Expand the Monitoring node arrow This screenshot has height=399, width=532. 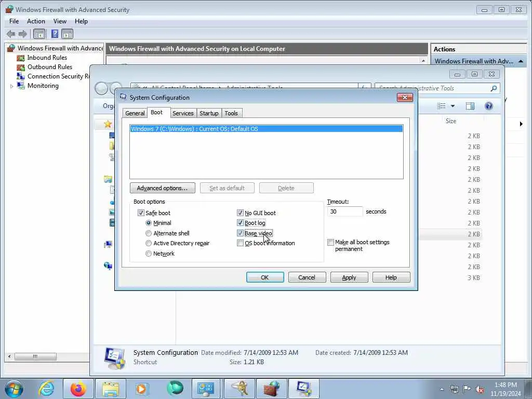click(11, 86)
